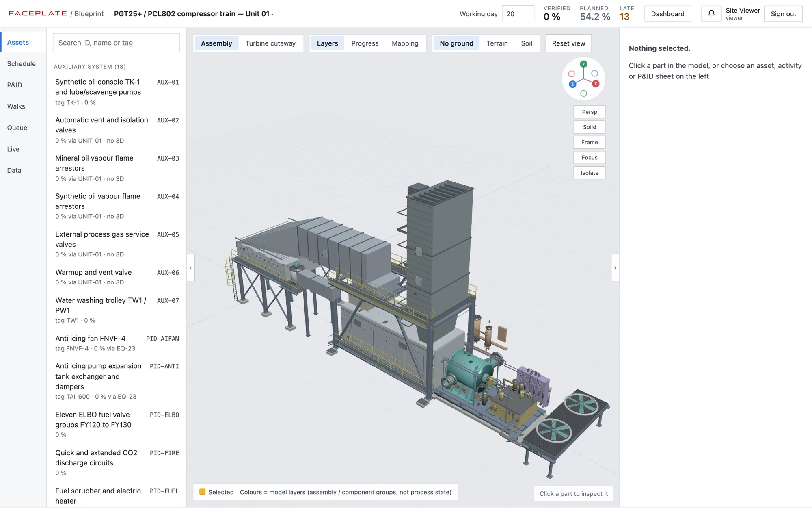Click the hollow green negative-axis gizmo circle
Viewport: 812px width, 508px height.
[x=583, y=93]
